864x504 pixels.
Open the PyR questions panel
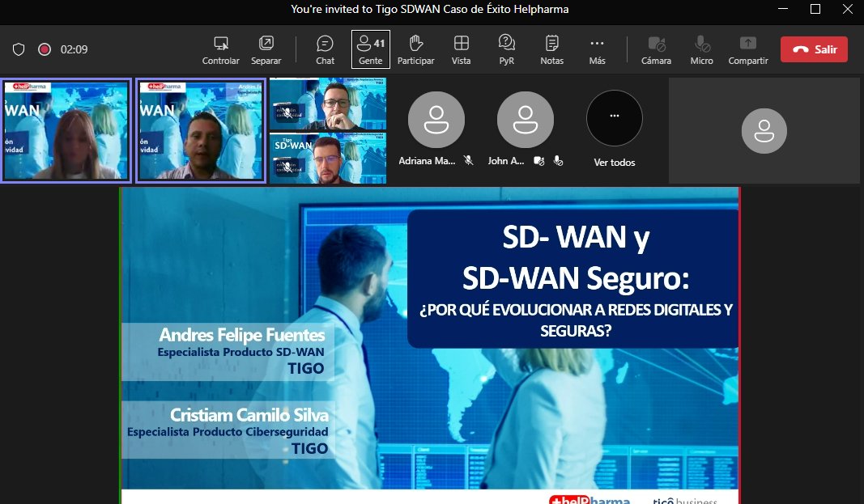pos(506,50)
